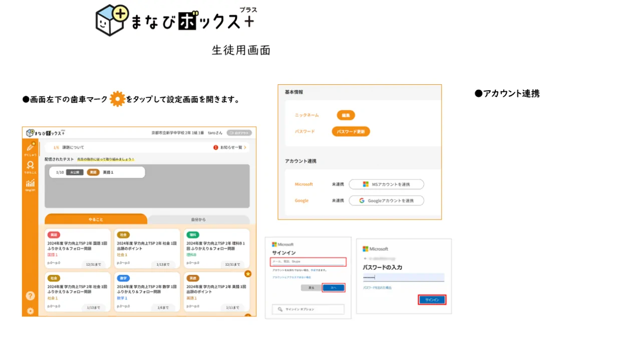644x363 pixels.
Task: Click the question mark help icon
Action: [30, 296]
